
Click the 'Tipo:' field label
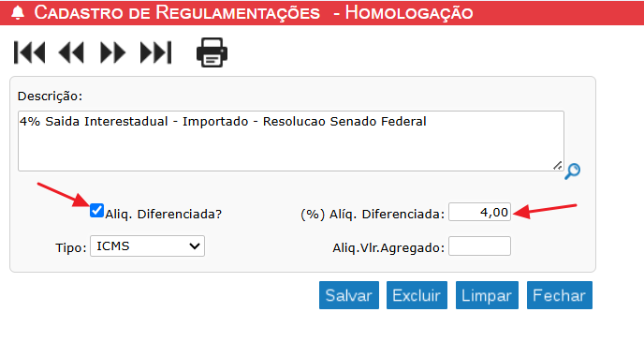click(x=71, y=248)
